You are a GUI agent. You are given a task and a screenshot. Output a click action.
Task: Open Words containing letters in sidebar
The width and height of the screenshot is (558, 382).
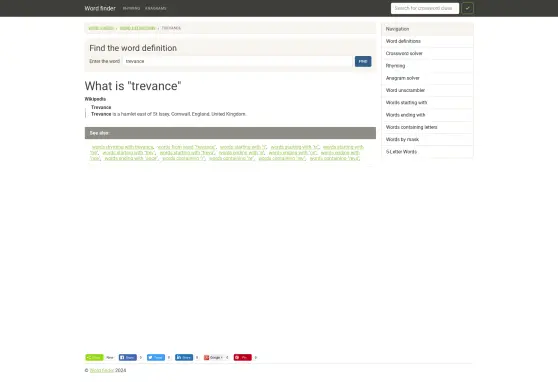(427, 127)
